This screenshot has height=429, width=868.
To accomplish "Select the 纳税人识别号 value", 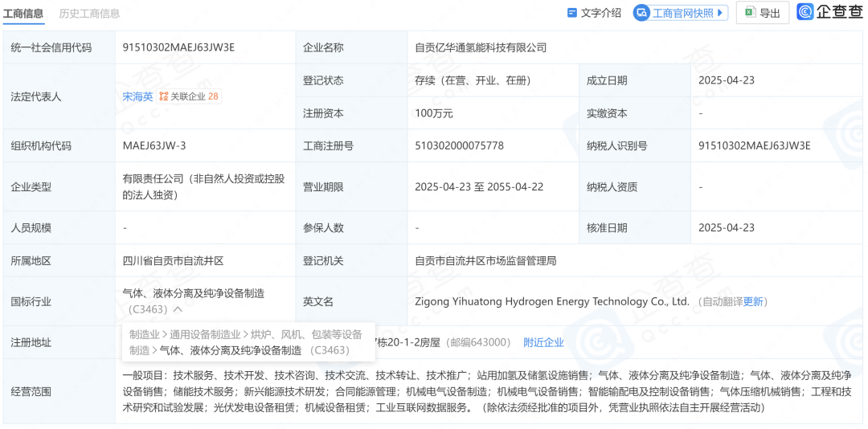I will (755, 146).
